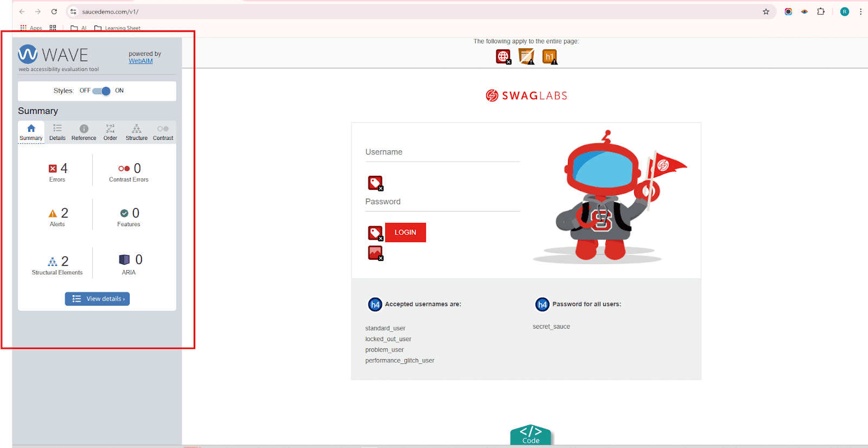Click the locked_out_user text
This screenshot has height=448, width=868.
click(x=388, y=340)
